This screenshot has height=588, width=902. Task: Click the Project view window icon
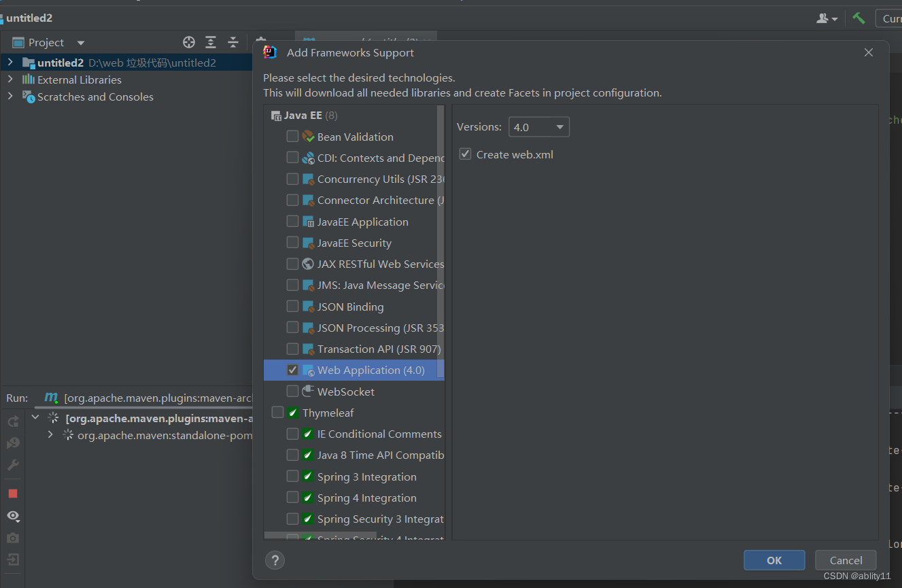click(x=18, y=42)
